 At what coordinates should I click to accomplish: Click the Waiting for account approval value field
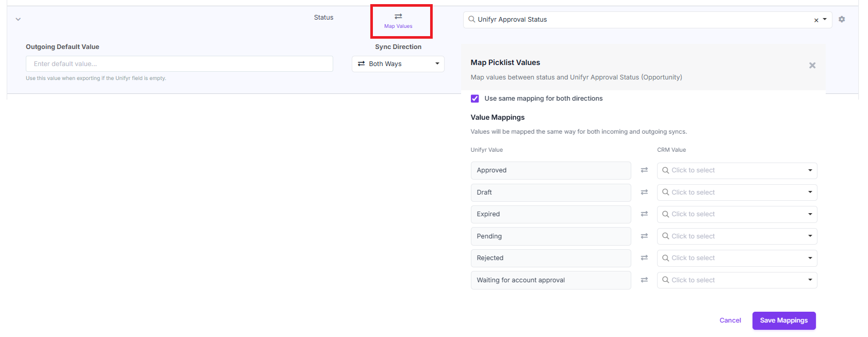(551, 280)
